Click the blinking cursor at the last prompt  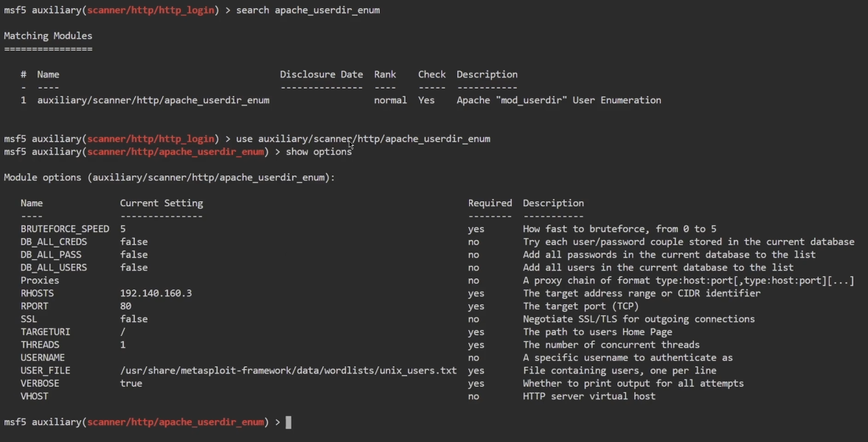288,422
